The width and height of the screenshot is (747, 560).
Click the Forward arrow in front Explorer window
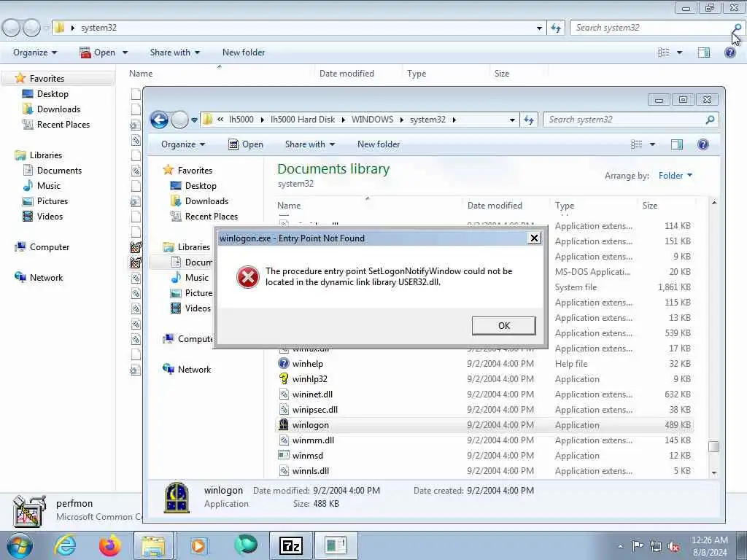click(179, 120)
